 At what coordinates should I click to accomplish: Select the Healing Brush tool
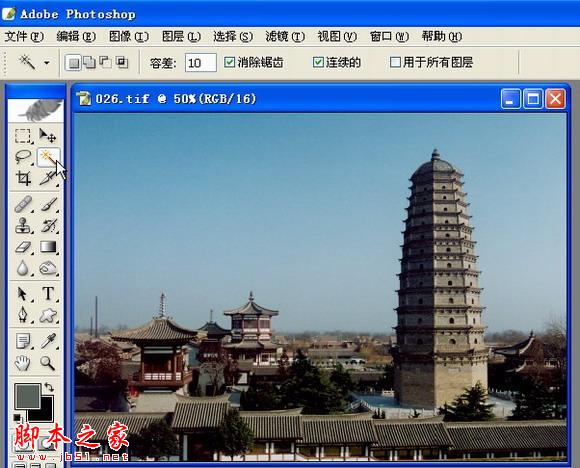(x=23, y=204)
